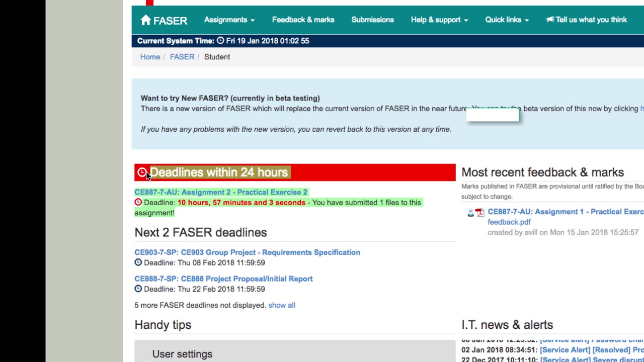
Task: Click the Handy tips heading
Action: pyautogui.click(x=163, y=325)
